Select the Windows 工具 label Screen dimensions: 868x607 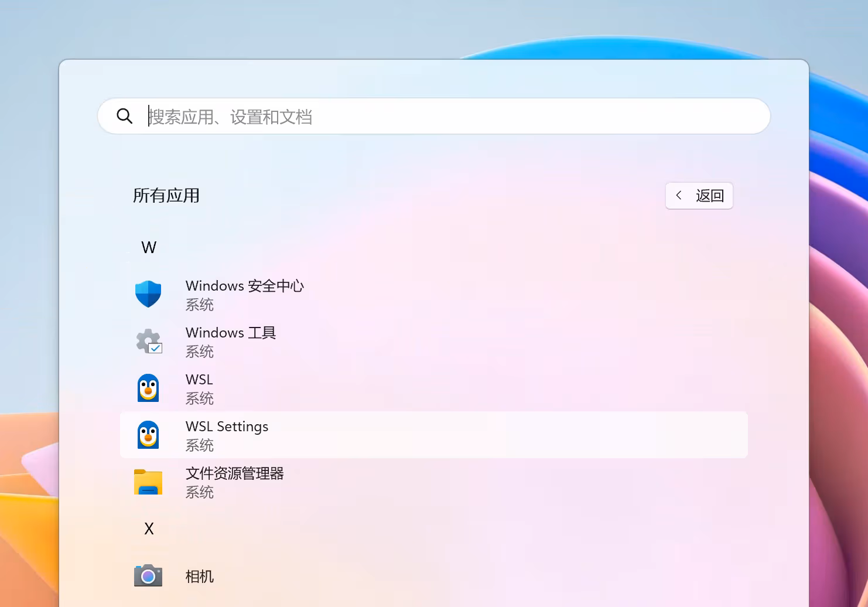click(x=231, y=333)
